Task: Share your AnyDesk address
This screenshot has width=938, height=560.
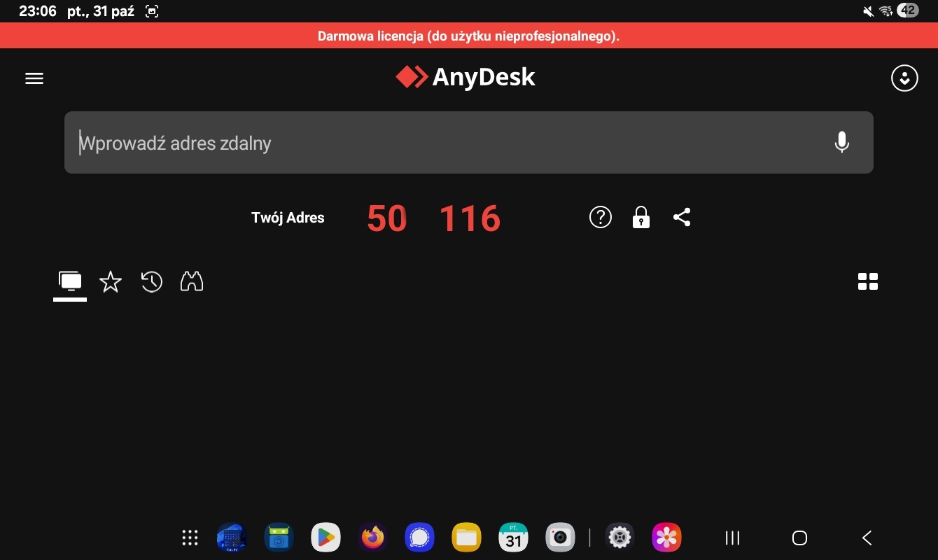Action: coord(682,218)
